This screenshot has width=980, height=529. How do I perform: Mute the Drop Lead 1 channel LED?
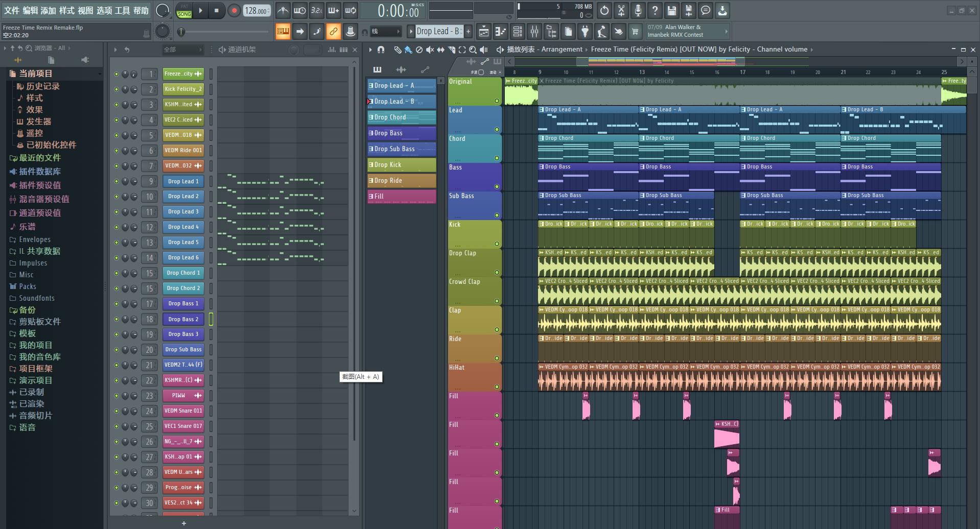pos(116,181)
